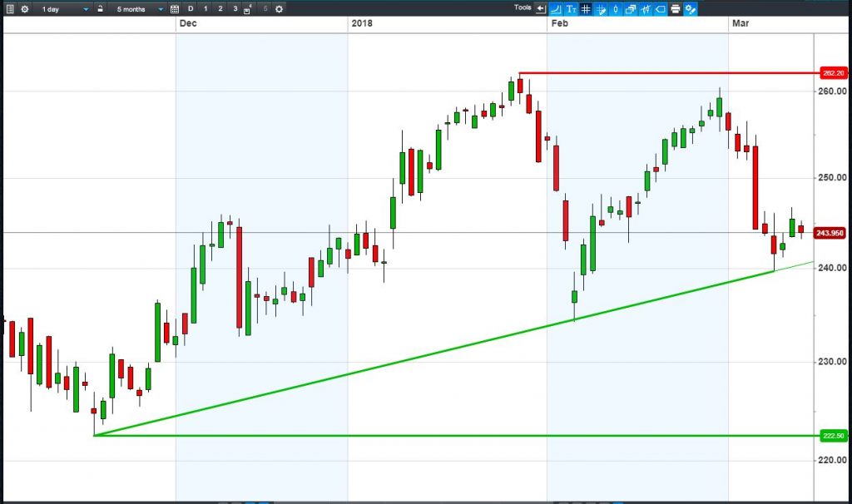
Task: Save layout to preset slot 4
Action: [x=247, y=9]
